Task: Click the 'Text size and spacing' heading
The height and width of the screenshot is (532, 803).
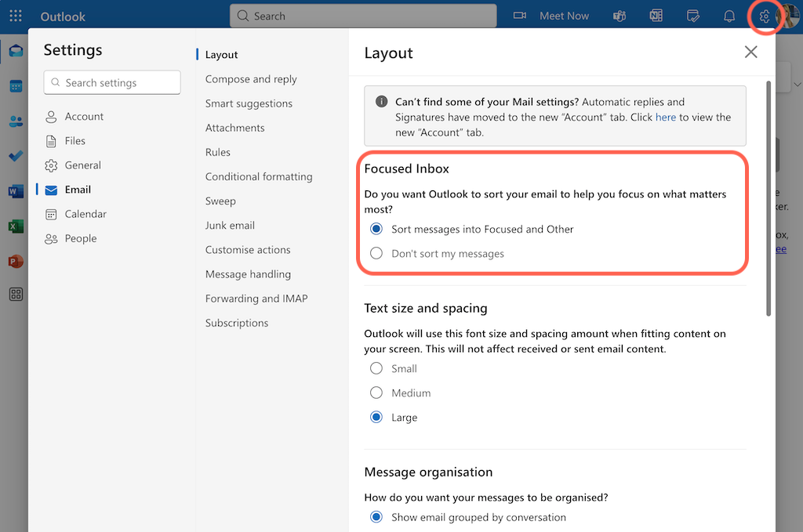Action: point(426,309)
